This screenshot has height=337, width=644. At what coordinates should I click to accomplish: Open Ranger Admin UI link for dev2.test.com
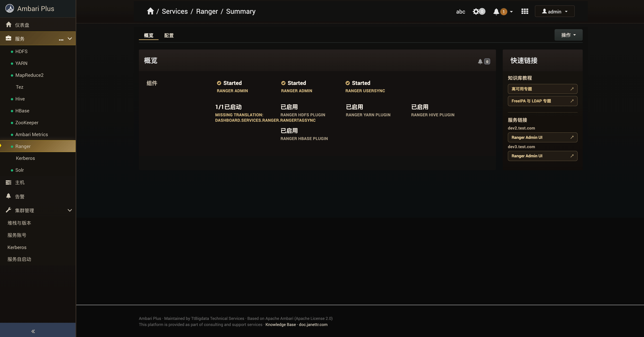click(x=542, y=137)
